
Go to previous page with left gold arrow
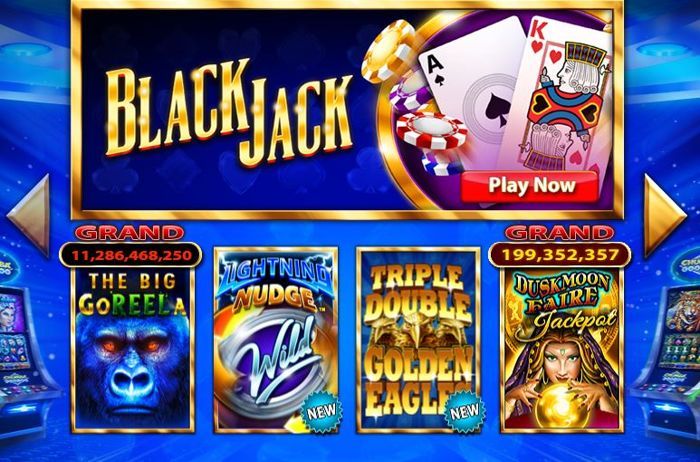click(29, 214)
